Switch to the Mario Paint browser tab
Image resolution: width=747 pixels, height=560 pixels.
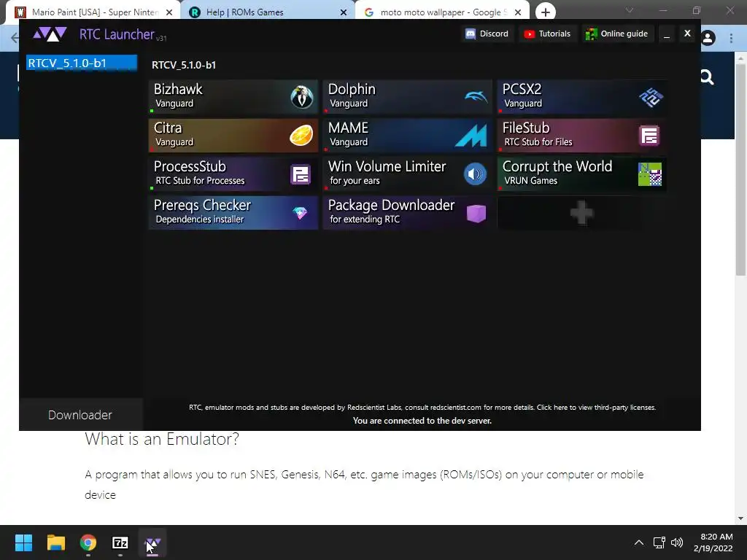(x=93, y=12)
